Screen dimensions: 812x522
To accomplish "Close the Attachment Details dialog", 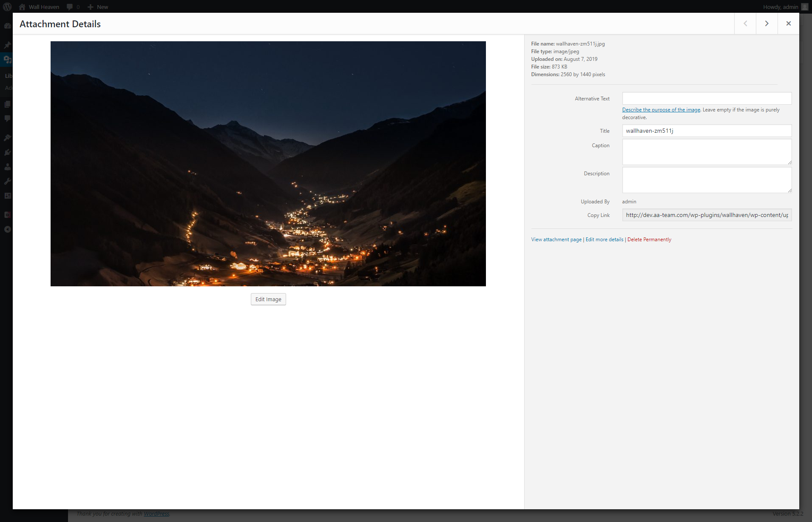I will [789, 23].
